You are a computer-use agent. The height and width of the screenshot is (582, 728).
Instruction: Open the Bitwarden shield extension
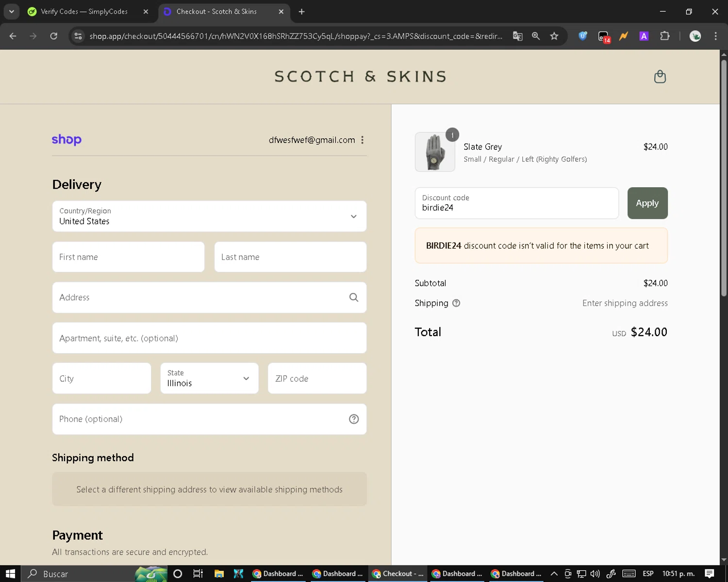tap(583, 36)
